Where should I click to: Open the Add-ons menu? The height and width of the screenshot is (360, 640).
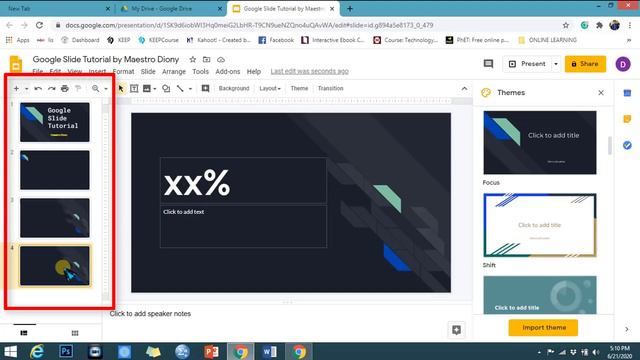click(x=228, y=71)
